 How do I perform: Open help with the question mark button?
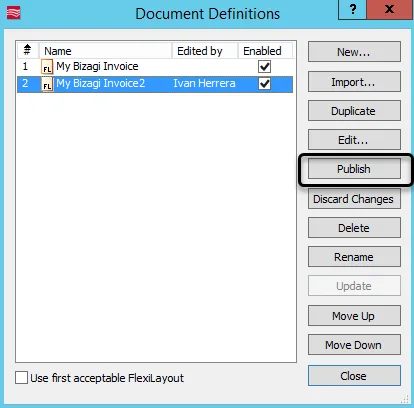(352, 9)
